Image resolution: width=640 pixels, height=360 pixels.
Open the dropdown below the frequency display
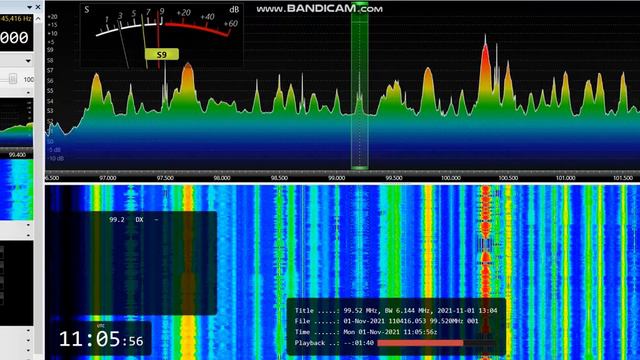(28, 61)
